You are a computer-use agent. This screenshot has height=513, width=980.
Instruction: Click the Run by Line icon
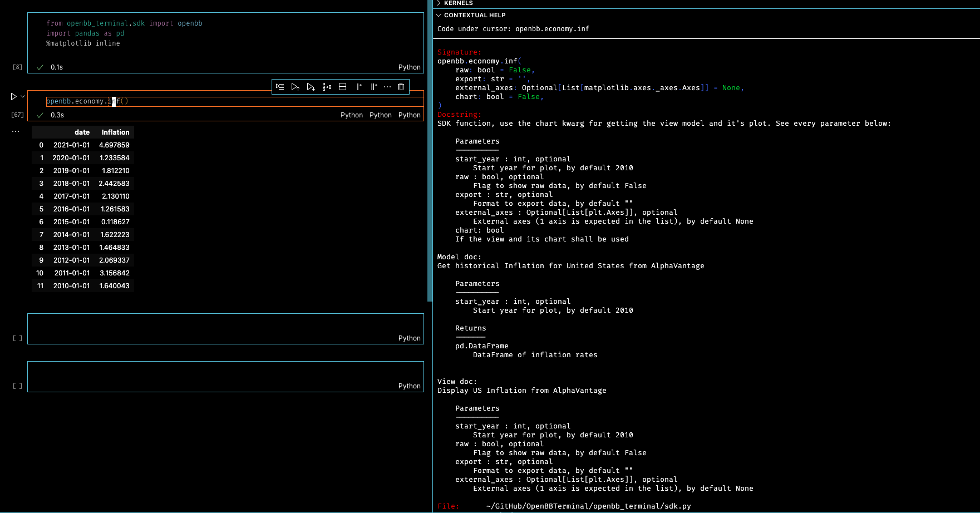tap(280, 87)
